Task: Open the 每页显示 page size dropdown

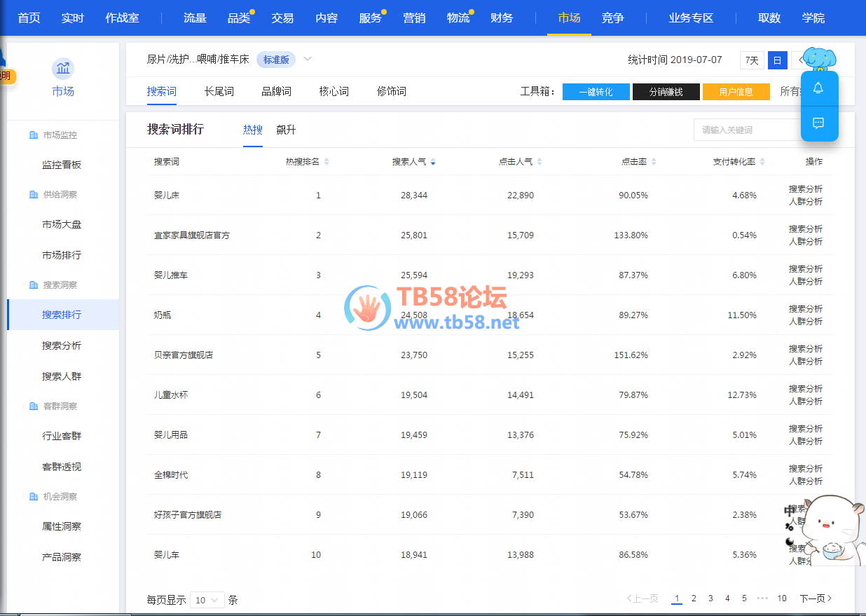Action: [207, 600]
